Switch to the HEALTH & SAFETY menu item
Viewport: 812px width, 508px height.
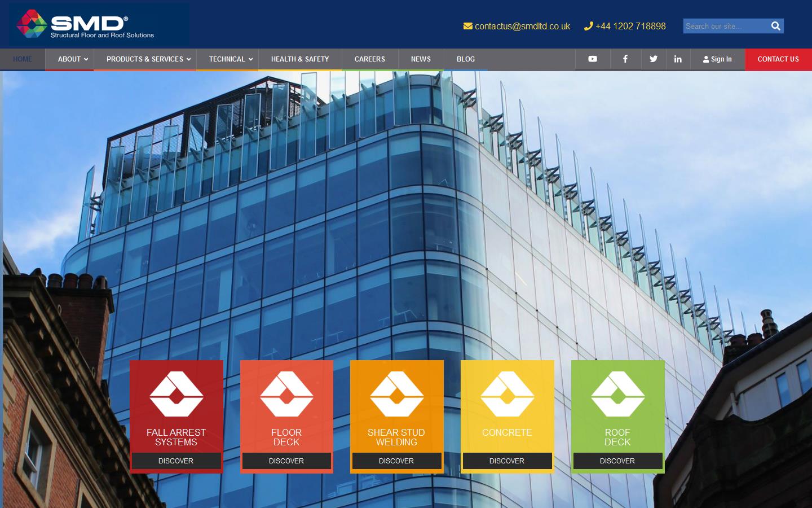(299, 59)
